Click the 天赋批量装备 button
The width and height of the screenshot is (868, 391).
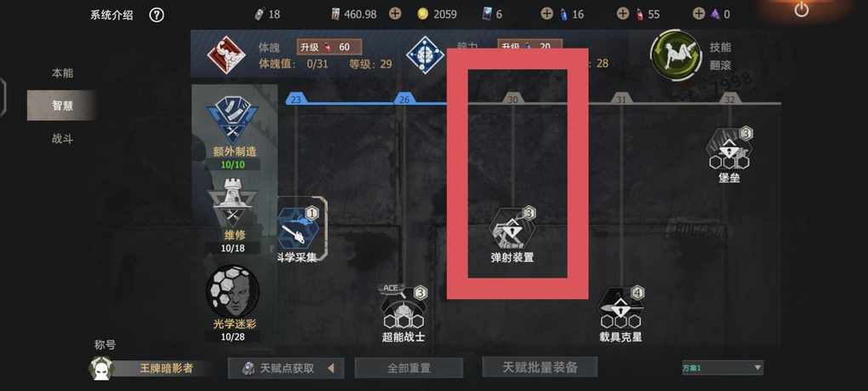point(540,367)
